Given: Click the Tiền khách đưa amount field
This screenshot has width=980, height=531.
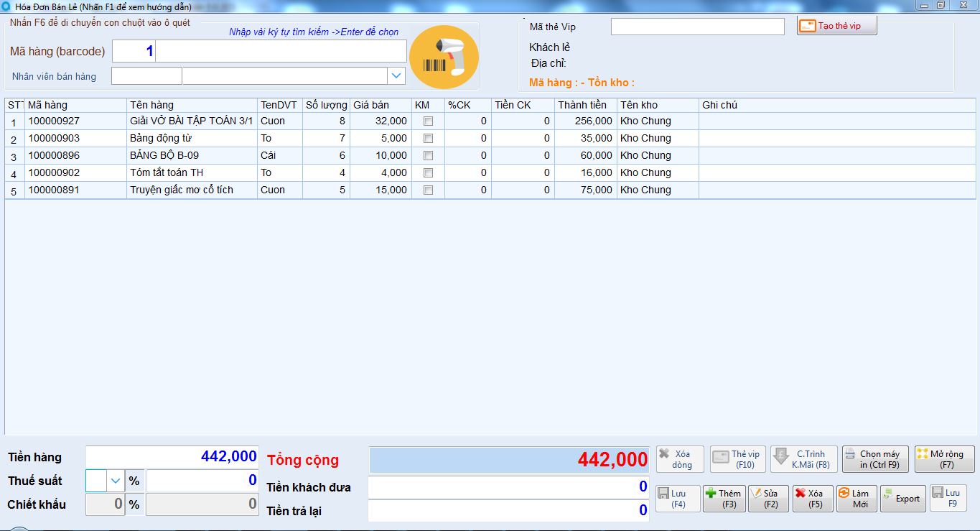Looking at the screenshot, I should point(508,487).
